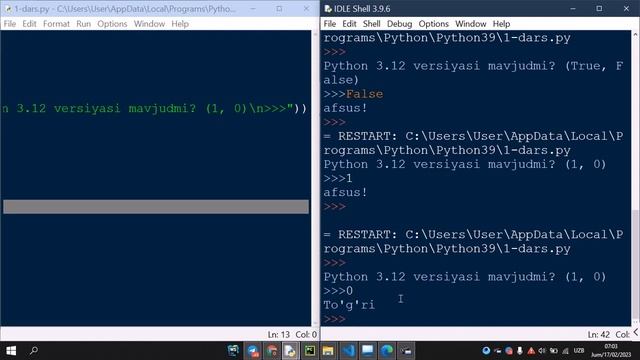
Task: Switch to the Python IDLE taskbar icon
Action: pyautogui.click(x=290, y=351)
